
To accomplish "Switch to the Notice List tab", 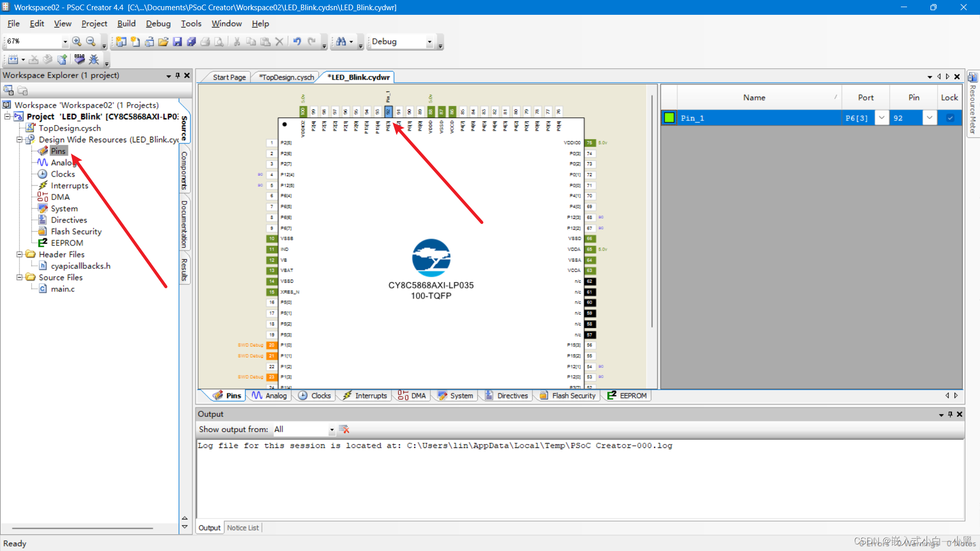I will click(x=243, y=528).
